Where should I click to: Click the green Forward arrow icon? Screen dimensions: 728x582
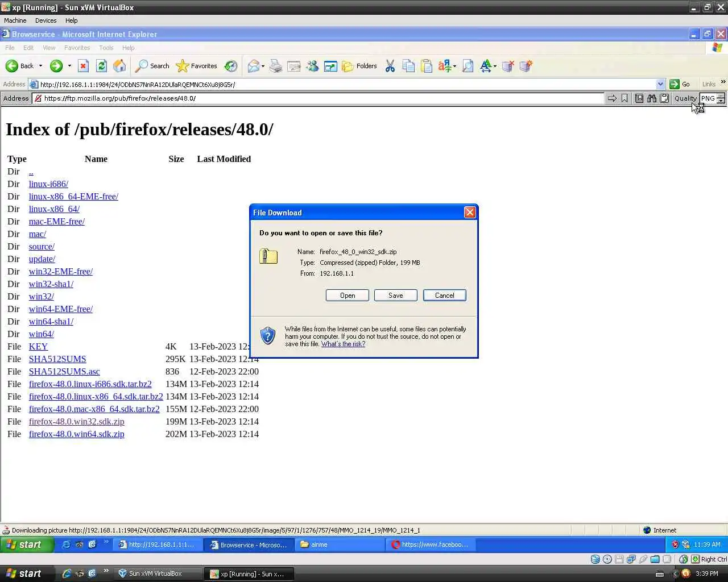tap(56, 66)
